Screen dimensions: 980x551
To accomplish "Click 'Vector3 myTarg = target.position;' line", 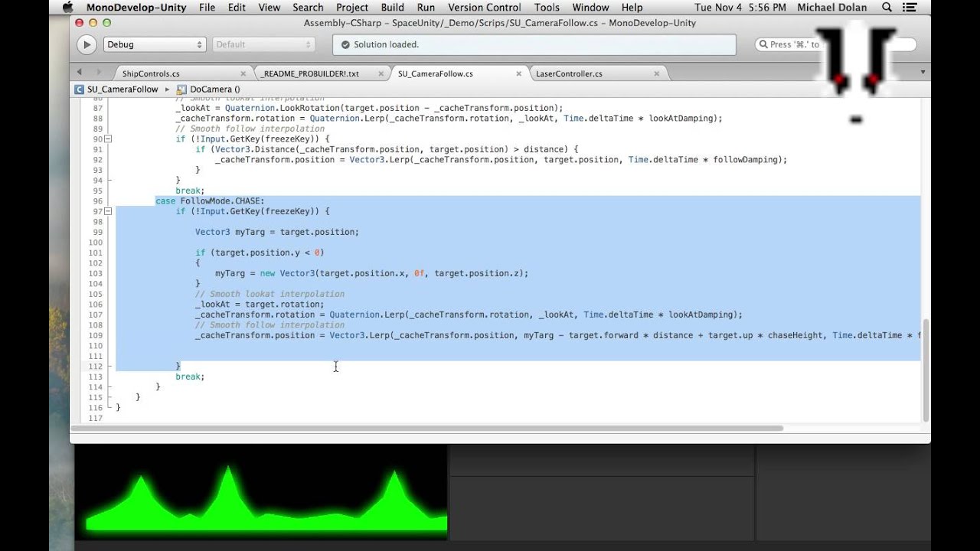I will click(x=276, y=232).
